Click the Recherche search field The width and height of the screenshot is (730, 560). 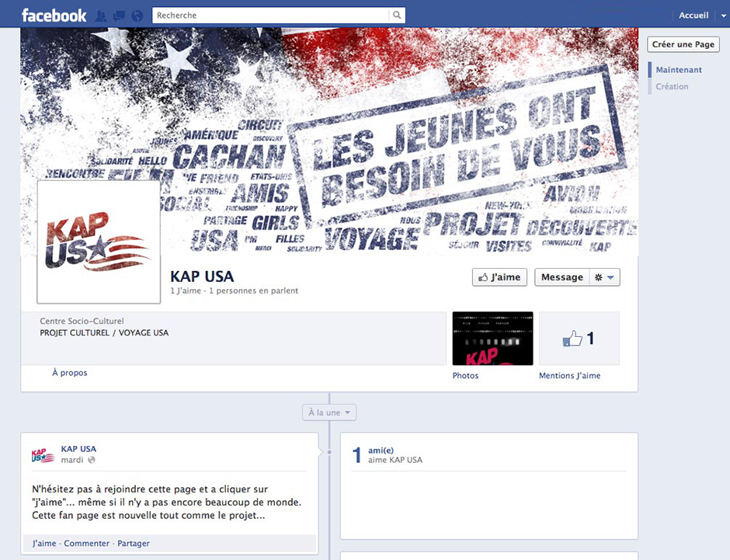click(x=271, y=15)
